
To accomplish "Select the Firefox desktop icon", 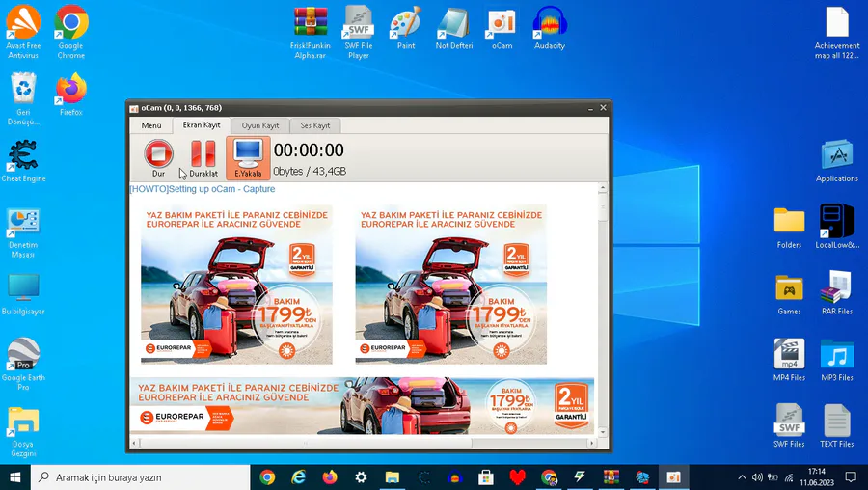I will pos(70,95).
